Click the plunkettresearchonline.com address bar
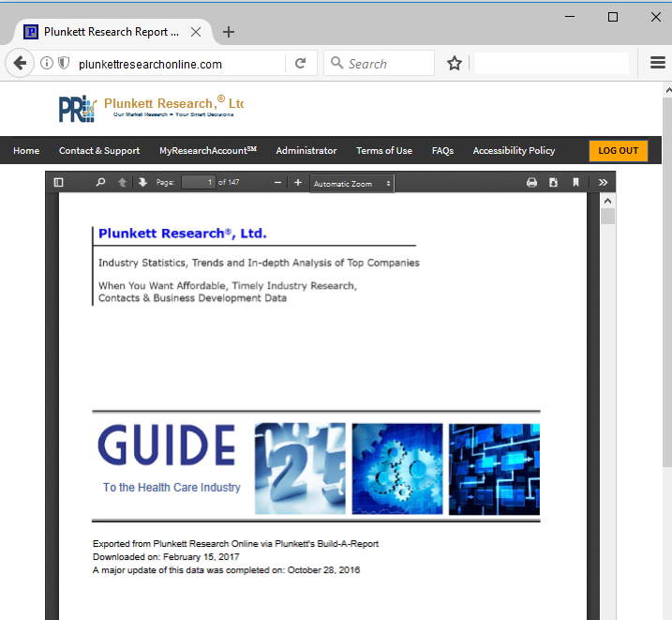This screenshot has height=620, width=672. pyautogui.click(x=150, y=65)
